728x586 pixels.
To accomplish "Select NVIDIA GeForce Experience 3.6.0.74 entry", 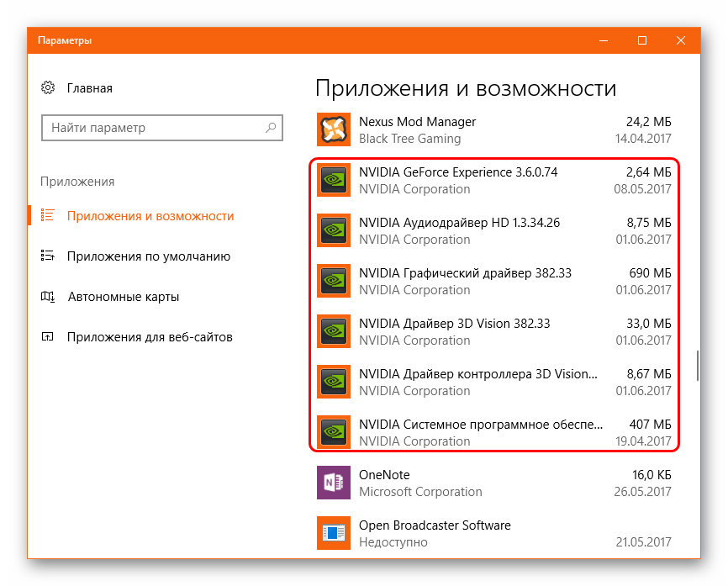I will click(494, 180).
